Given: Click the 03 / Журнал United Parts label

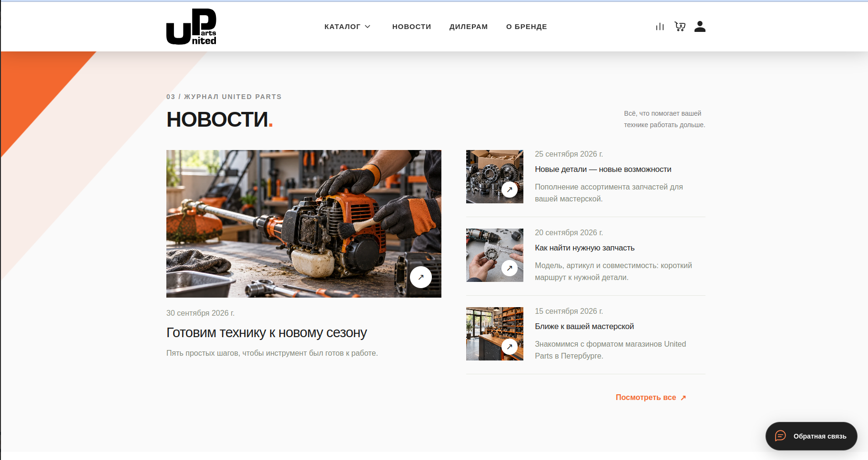Looking at the screenshot, I should (x=224, y=97).
